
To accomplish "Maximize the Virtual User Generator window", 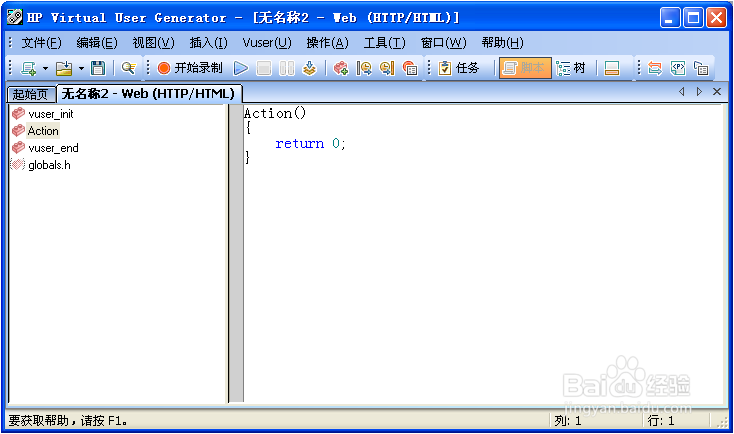I will coord(693,18).
